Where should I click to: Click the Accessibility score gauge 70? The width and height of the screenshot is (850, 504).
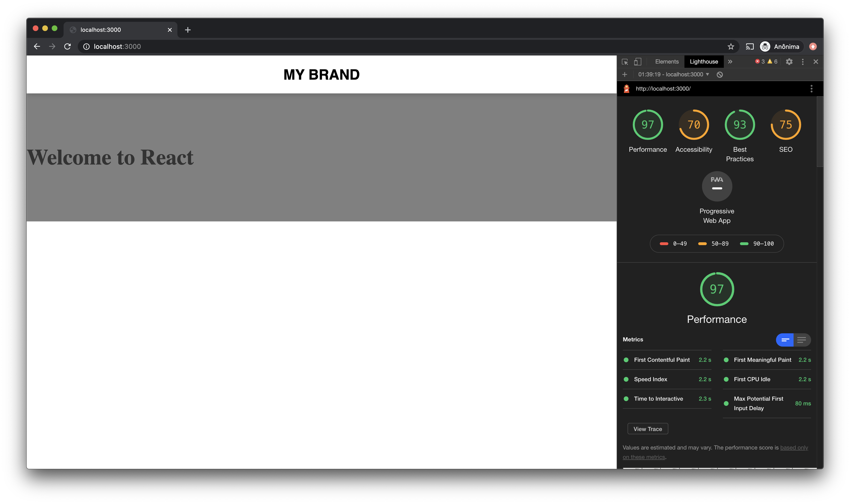coord(694,125)
